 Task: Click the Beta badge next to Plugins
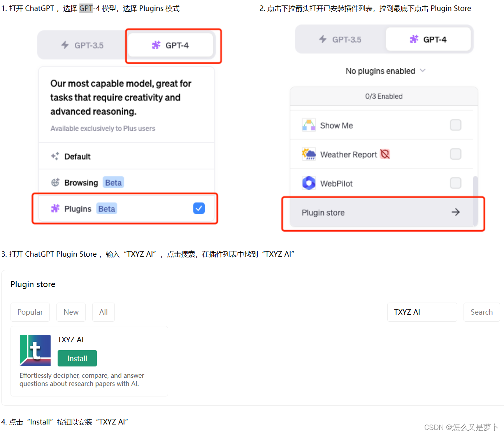[x=107, y=209]
